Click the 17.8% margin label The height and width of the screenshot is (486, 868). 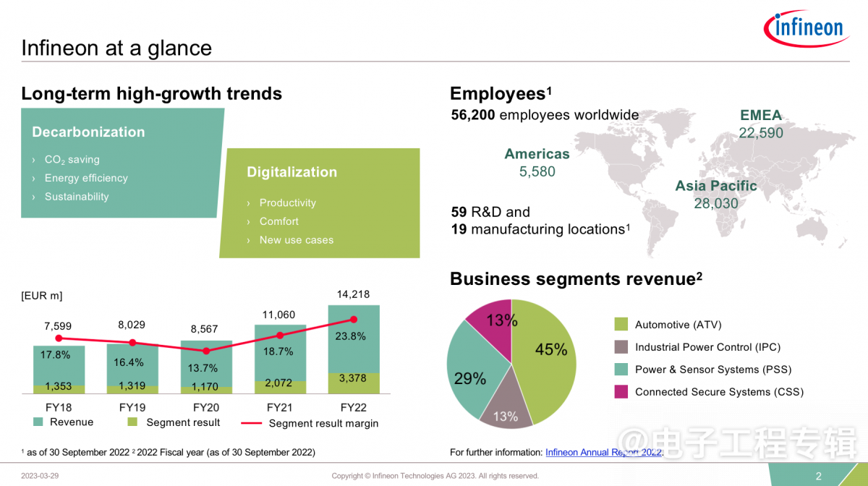[56, 355]
